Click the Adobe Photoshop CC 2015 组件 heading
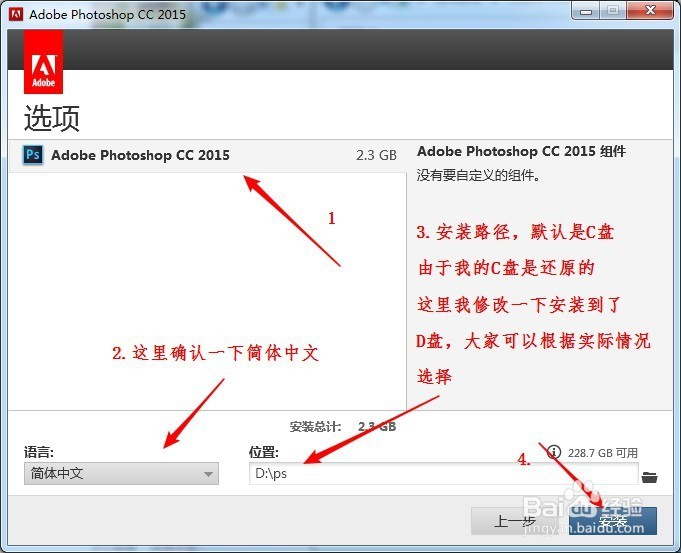This screenshot has width=681, height=553. 521,151
